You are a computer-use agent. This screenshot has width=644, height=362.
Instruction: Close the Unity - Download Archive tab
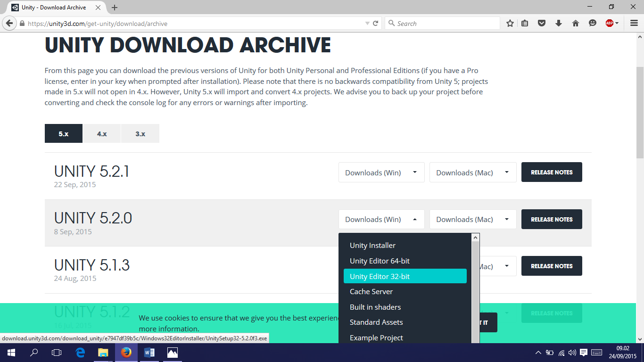[x=97, y=8]
